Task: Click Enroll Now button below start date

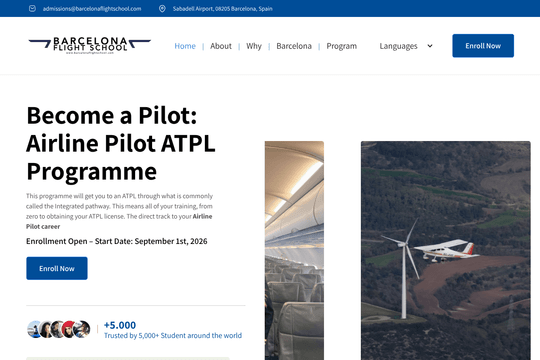Action: (x=57, y=268)
